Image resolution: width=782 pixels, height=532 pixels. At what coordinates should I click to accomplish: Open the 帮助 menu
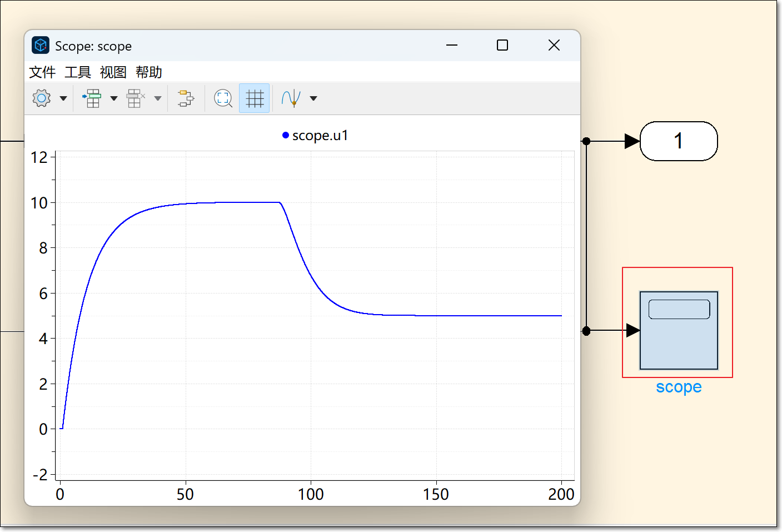pyautogui.click(x=149, y=72)
